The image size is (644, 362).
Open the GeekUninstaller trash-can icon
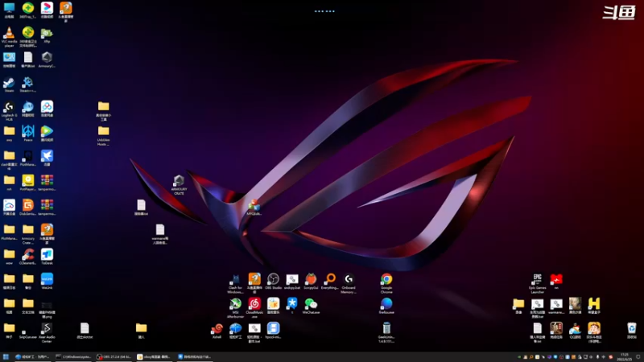(x=386, y=329)
